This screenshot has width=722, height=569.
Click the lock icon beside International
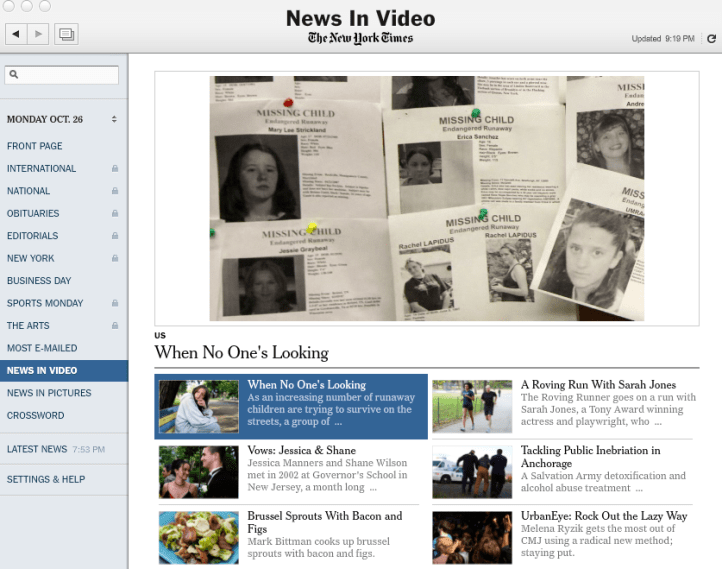click(115, 168)
